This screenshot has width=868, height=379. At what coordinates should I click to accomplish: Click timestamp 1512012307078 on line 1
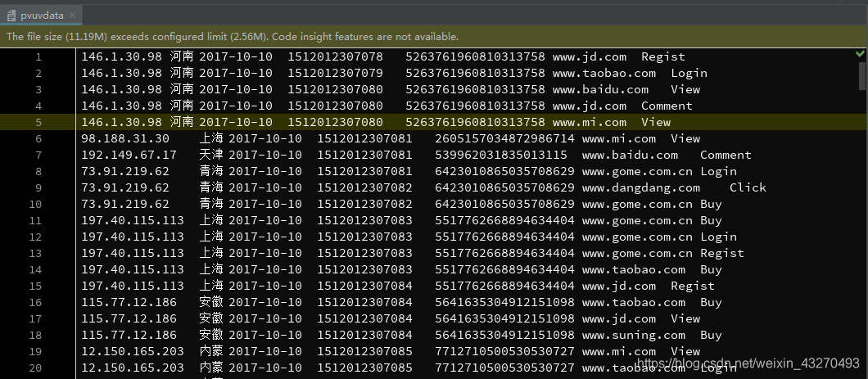point(335,57)
